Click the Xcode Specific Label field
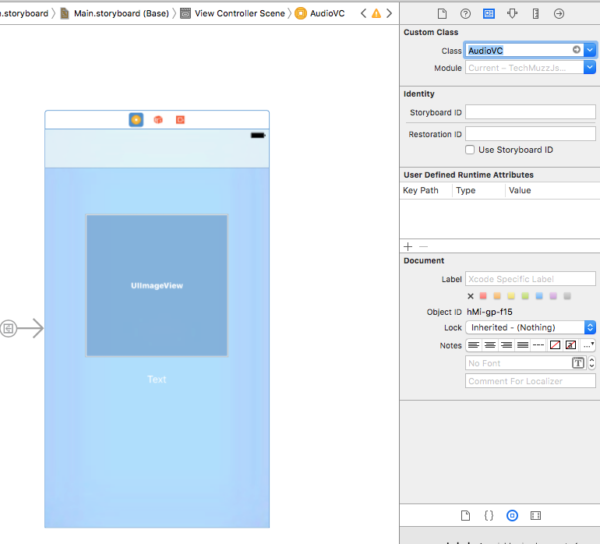 coord(530,279)
